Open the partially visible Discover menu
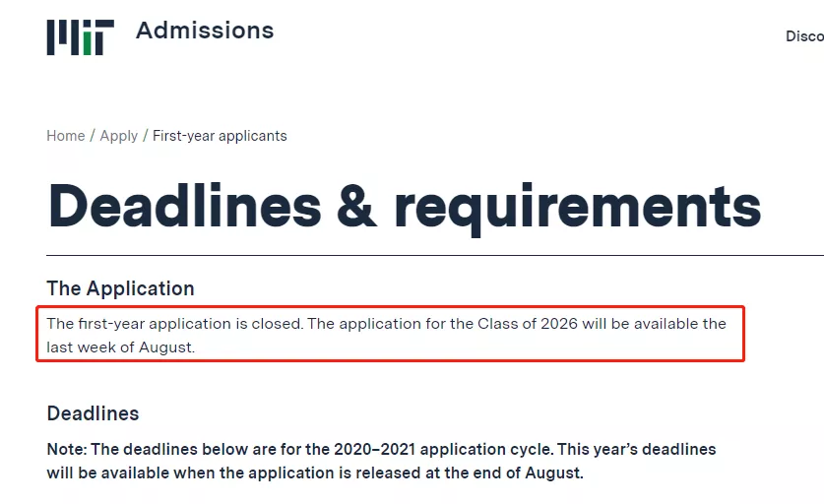 point(804,35)
